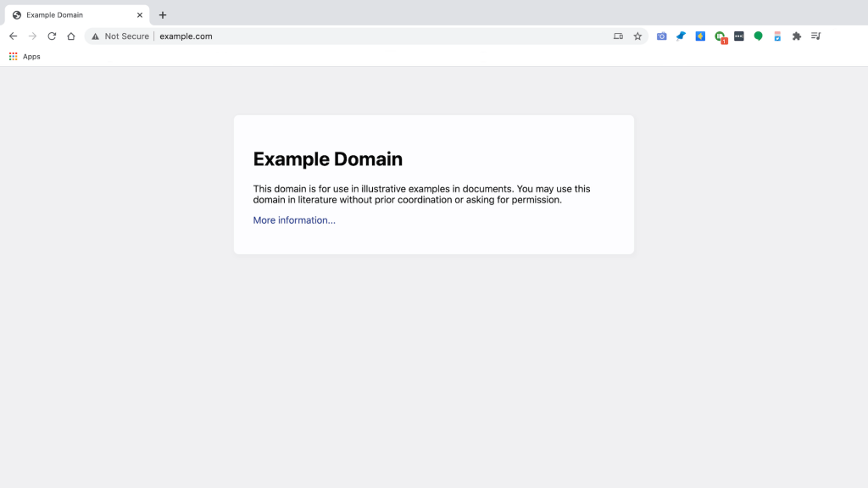Open the Extensions puzzle piece menu
Image resolution: width=868 pixels, height=488 pixels.
pyautogui.click(x=797, y=36)
